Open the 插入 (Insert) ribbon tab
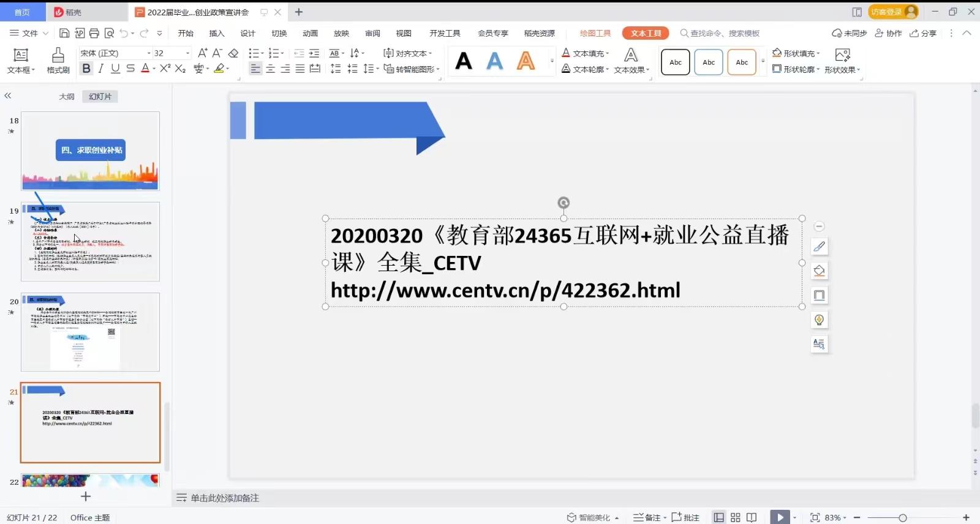Viewport: 980px width, 524px height. click(217, 33)
